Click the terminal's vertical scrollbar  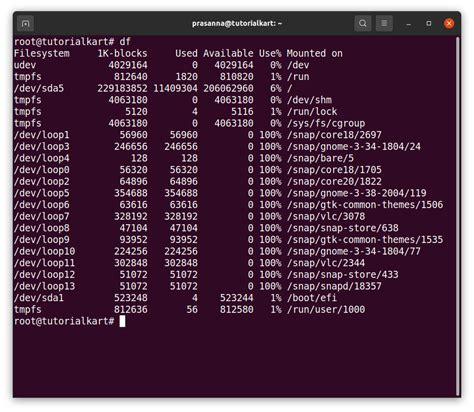(458, 216)
